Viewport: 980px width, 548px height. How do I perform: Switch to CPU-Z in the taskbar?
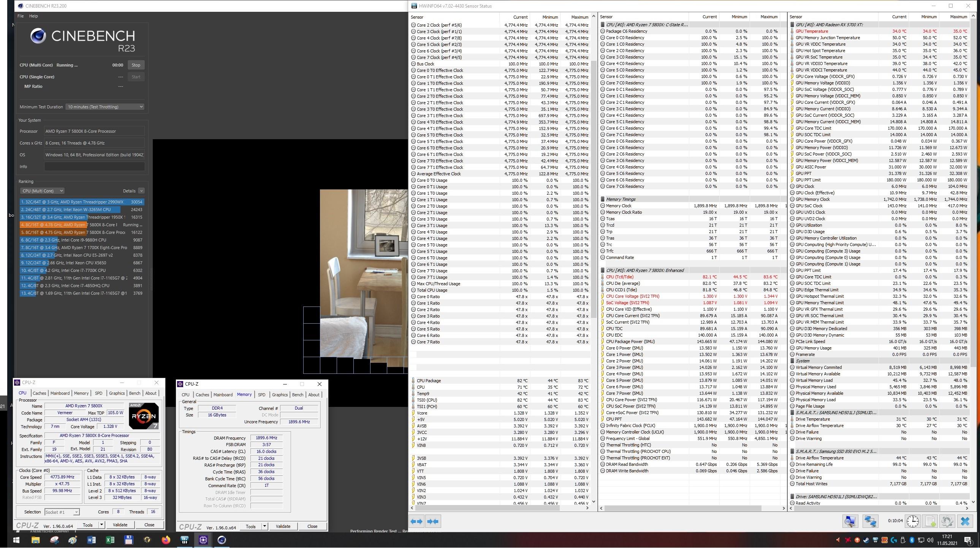(x=203, y=540)
